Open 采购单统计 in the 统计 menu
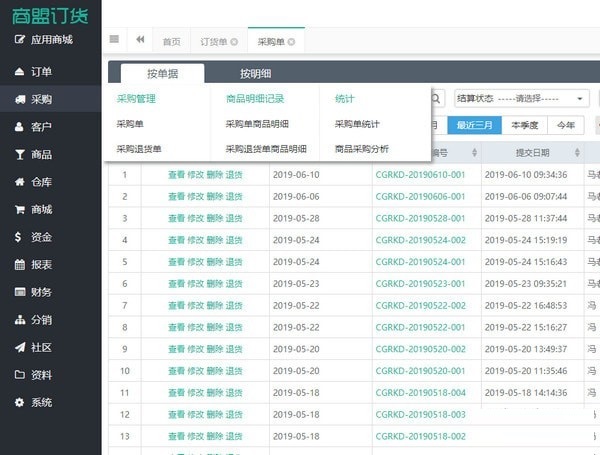 click(357, 124)
